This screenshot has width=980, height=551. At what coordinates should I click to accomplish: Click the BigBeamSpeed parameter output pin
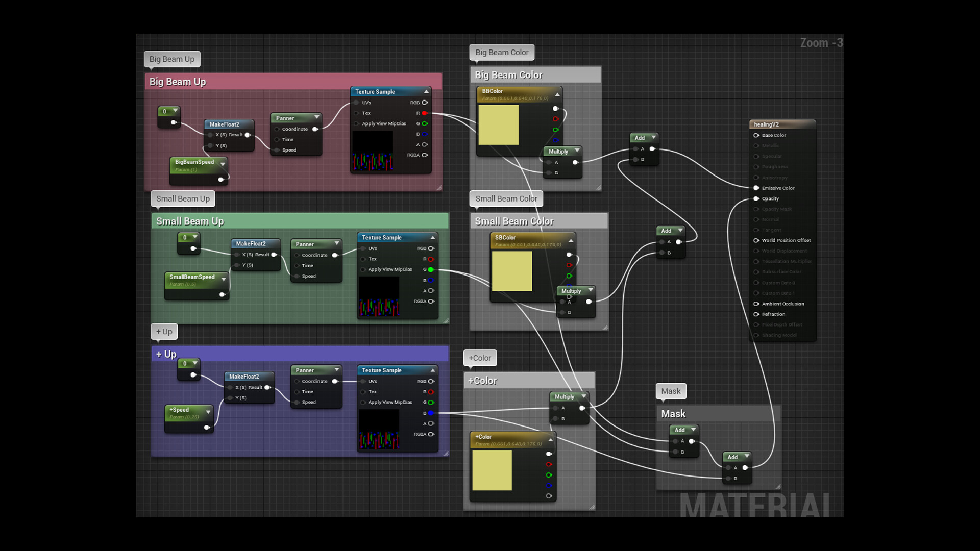click(x=221, y=180)
